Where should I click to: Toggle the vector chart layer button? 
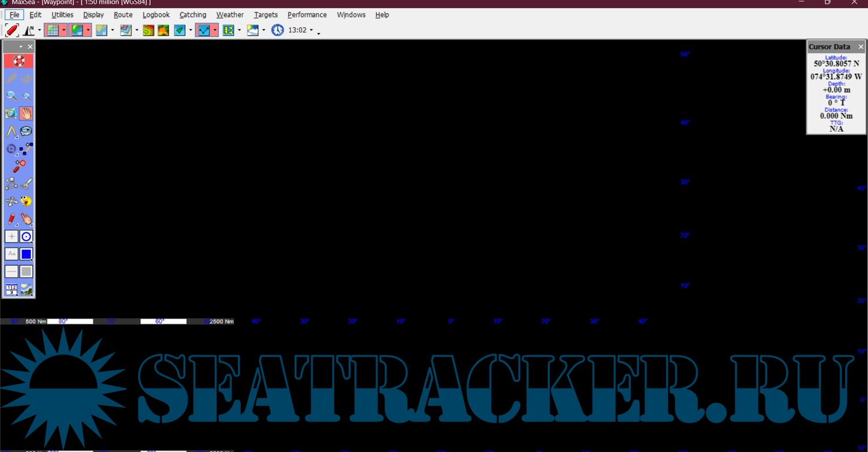tap(76, 30)
